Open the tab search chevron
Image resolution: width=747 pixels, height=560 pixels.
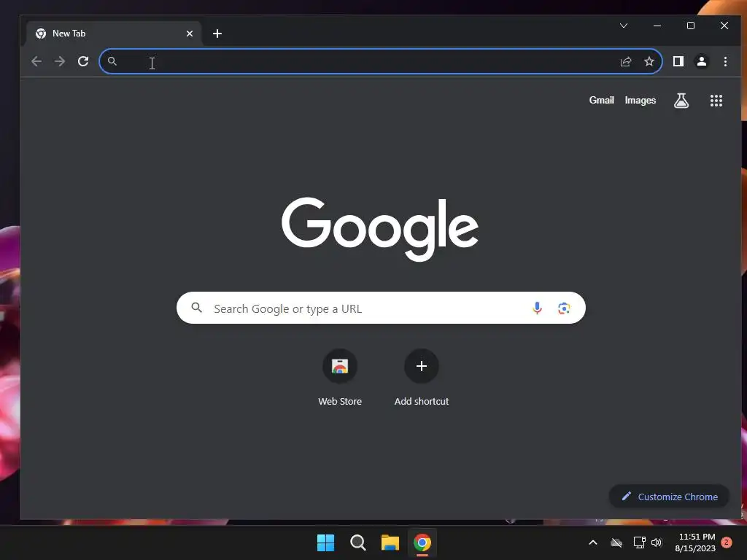624,26
